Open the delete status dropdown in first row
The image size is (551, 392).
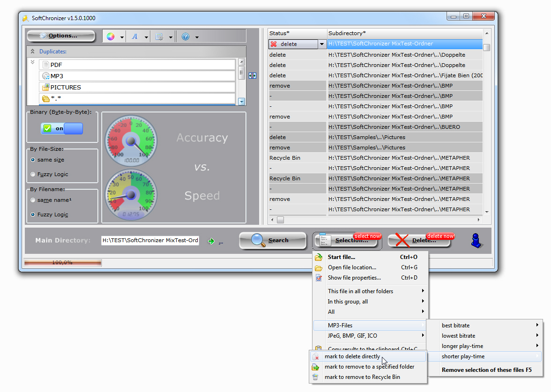321,44
